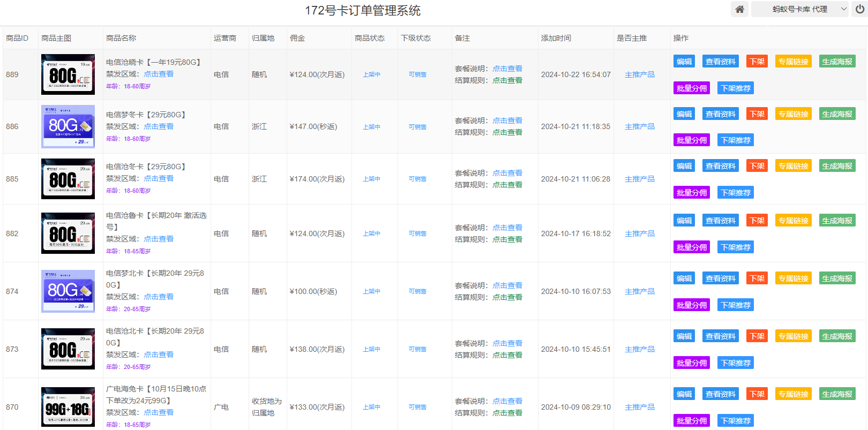Click 上架中 status for product 886

click(x=371, y=127)
